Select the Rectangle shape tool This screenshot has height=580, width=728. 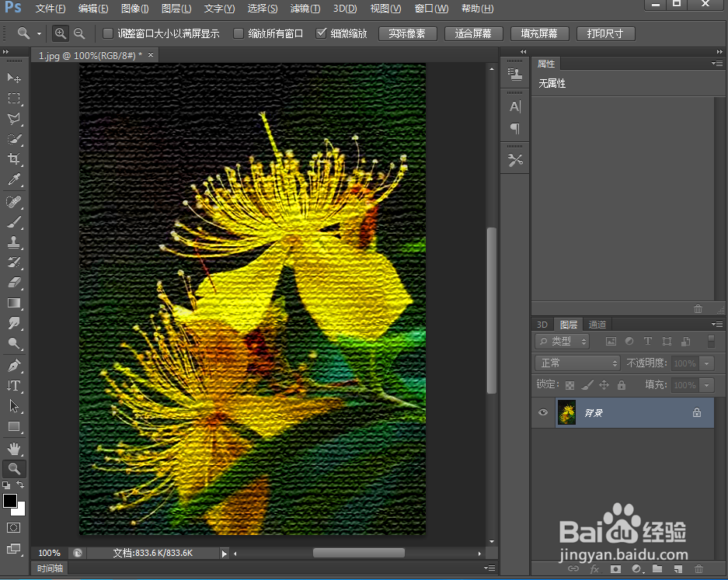click(x=14, y=426)
